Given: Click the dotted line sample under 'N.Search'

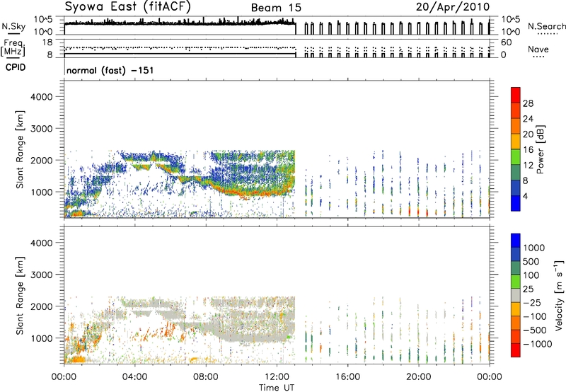Looking at the screenshot, I should 547,34.
